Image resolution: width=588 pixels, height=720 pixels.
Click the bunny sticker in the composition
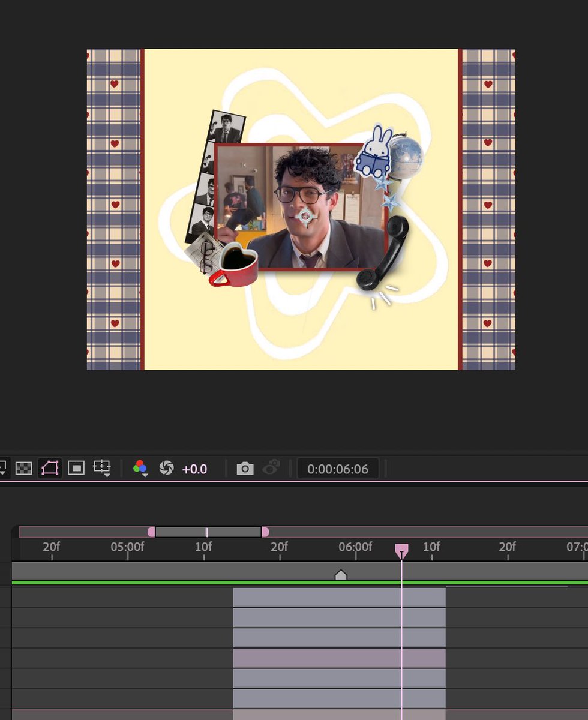tap(374, 151)
